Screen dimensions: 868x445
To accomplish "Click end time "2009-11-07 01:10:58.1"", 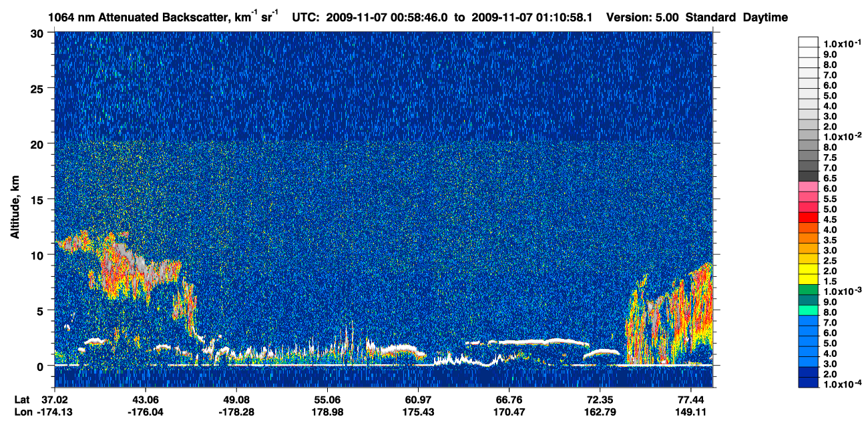I will (533, 17).
